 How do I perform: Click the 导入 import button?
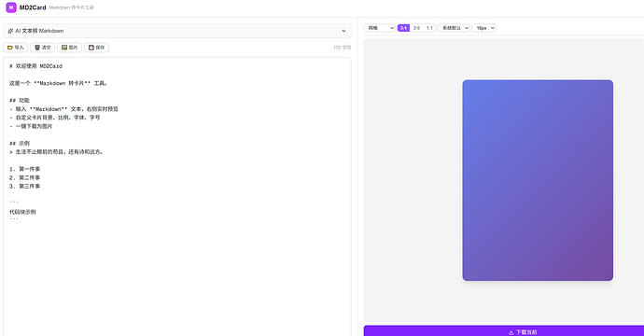16,48
